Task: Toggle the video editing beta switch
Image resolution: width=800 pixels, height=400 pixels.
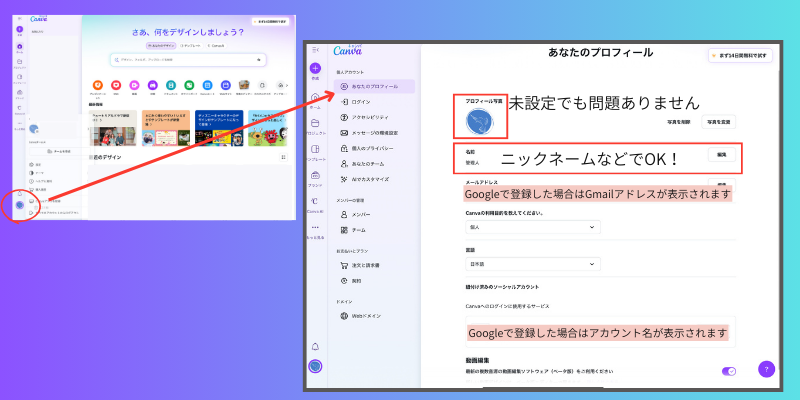Action: 729,371
